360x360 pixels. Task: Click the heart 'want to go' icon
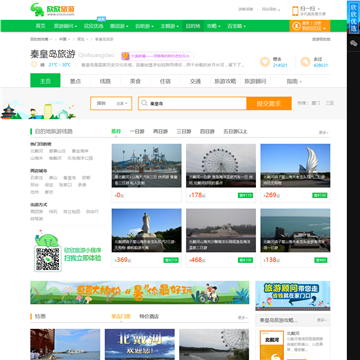point(265,62)
